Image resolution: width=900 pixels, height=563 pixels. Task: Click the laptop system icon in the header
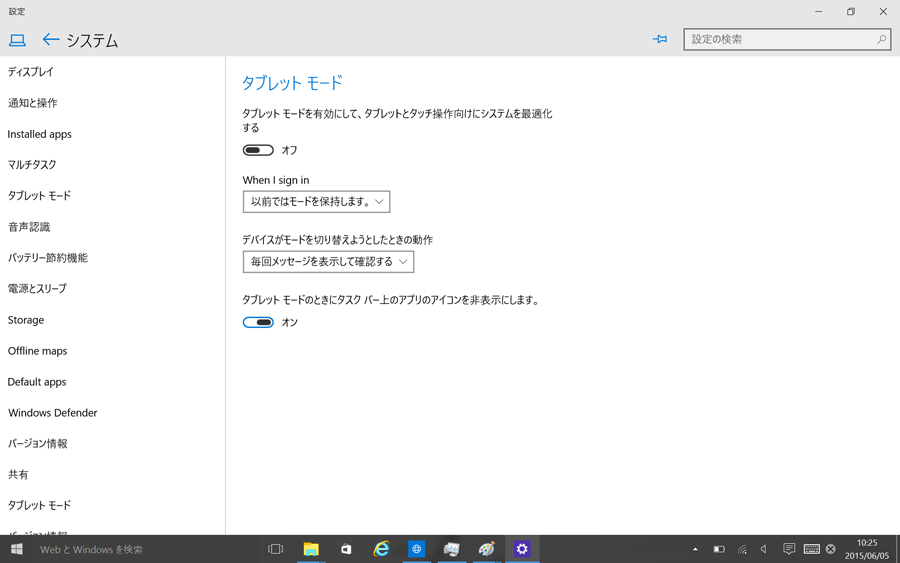point(17,40)
